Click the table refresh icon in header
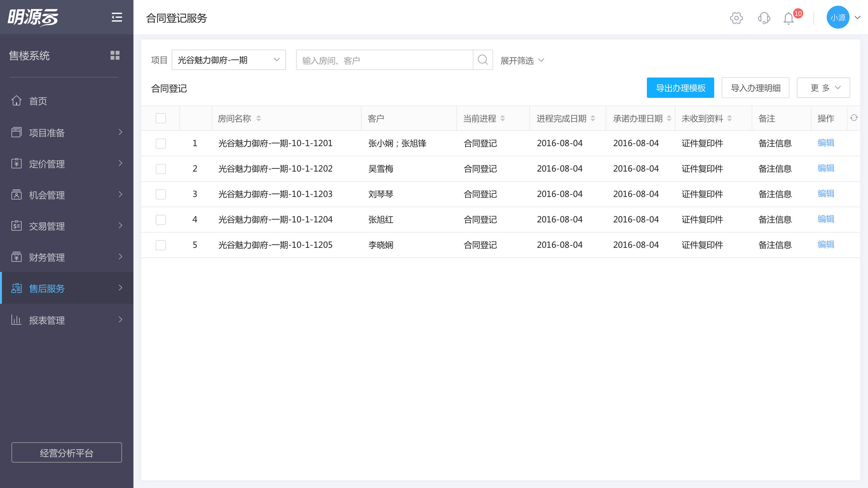868x488 pixels. tap(853, 118)
